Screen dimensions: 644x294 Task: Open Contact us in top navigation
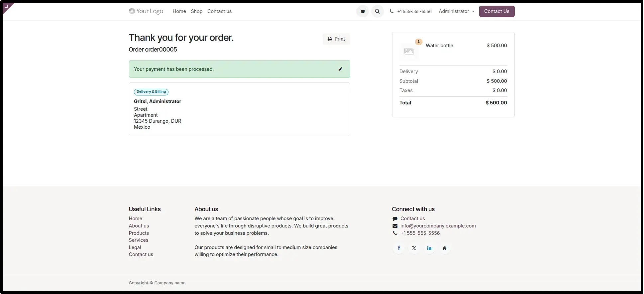click(x=219, y=11)
